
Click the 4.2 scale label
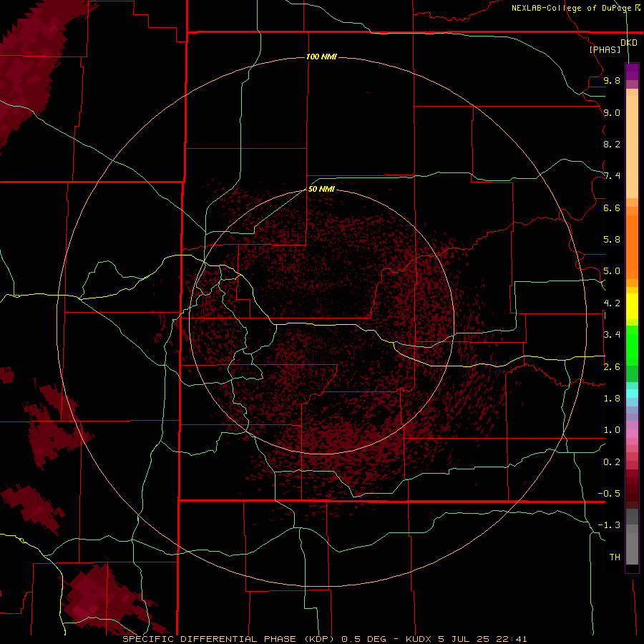[x=612, y=303]
